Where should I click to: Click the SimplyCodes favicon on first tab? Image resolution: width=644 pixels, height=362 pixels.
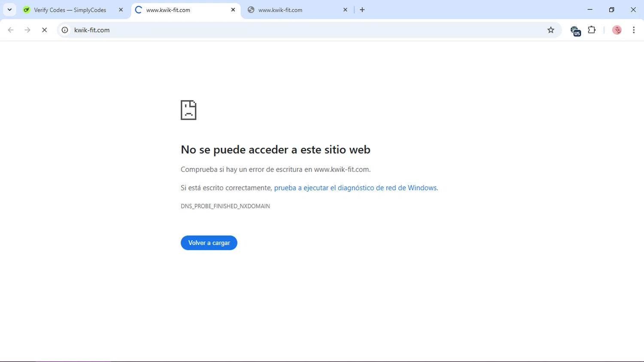[x=27, y=10]
